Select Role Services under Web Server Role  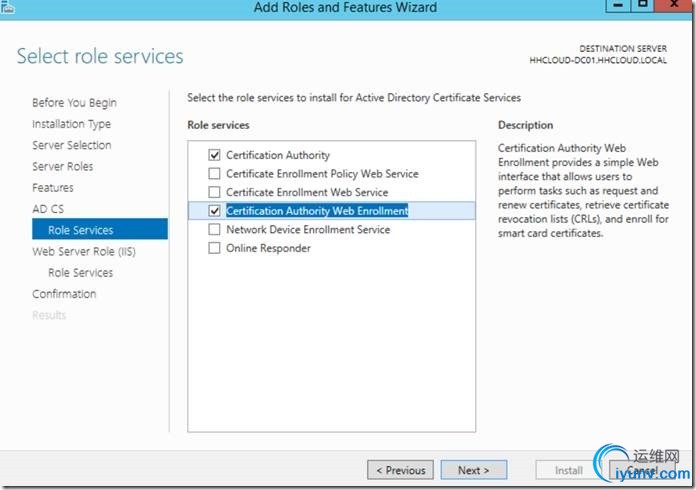(x=80, y=272)
